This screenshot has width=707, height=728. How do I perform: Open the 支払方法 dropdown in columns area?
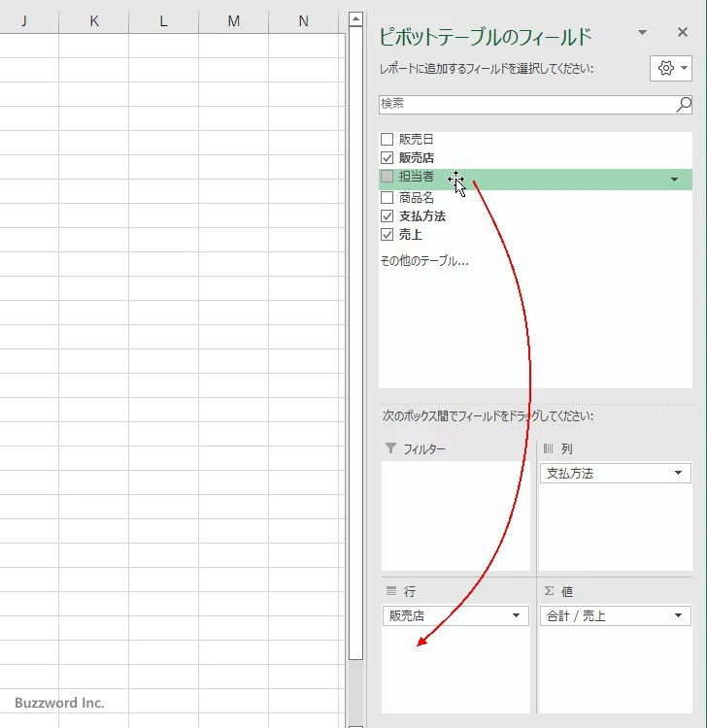678,473
